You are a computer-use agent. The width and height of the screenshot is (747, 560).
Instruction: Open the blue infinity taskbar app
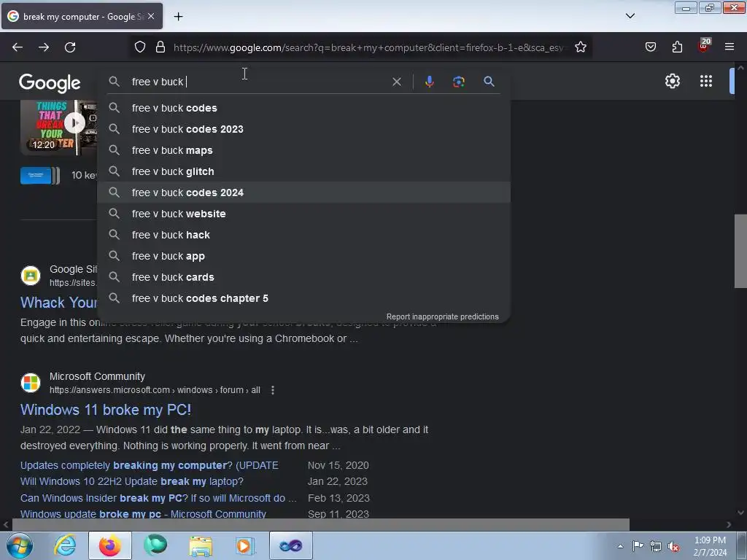click(x=291, y=545)
